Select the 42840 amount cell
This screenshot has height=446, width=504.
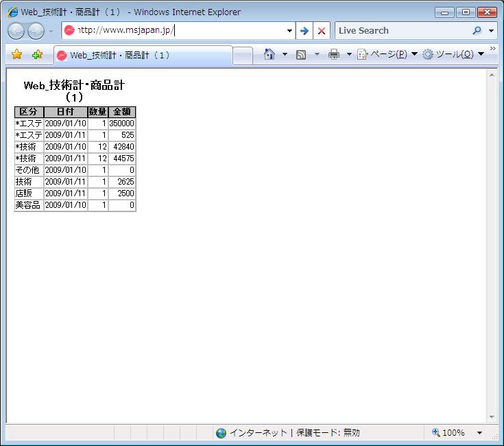point(122,147)
